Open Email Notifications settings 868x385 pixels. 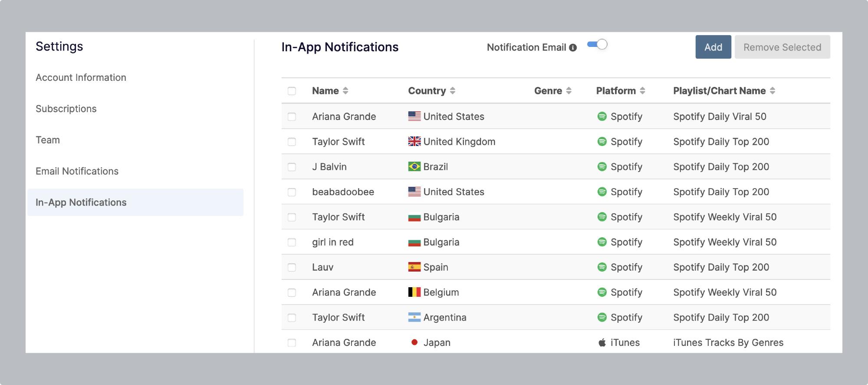coord(77,171)
